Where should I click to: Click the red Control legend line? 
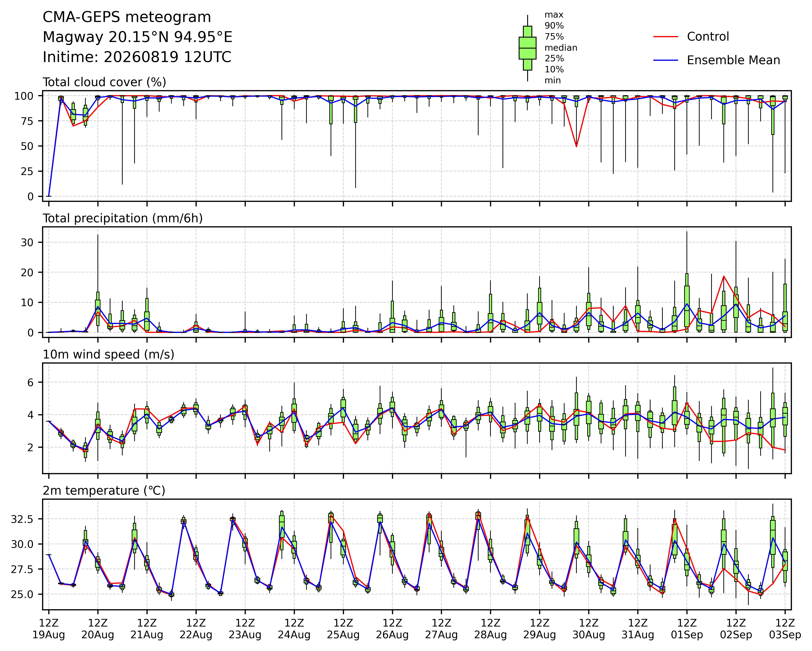(x=665, y=37)
